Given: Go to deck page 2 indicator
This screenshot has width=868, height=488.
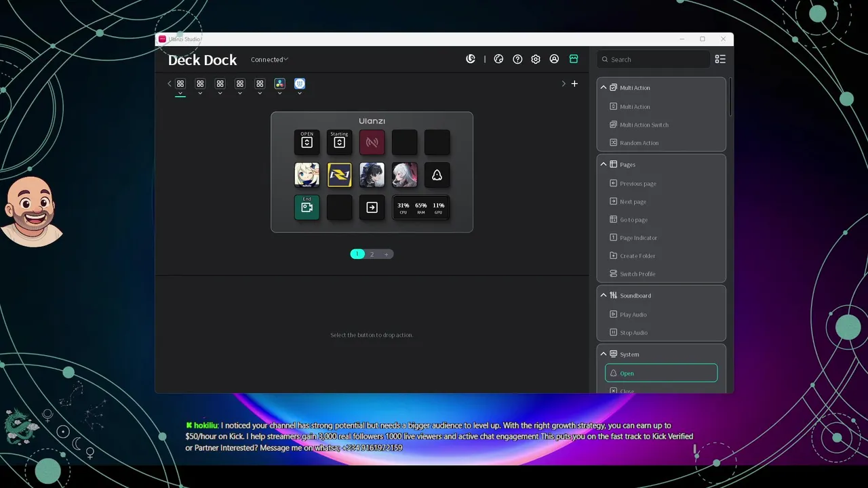Looking at the screenshot, I should pyautogui.click(x=372, y=254).
